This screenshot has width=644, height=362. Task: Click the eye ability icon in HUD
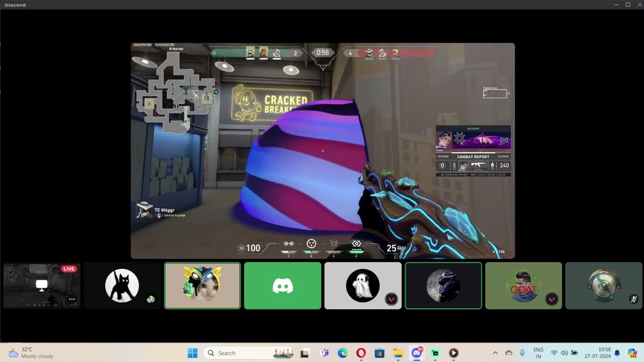coord(356,244)
